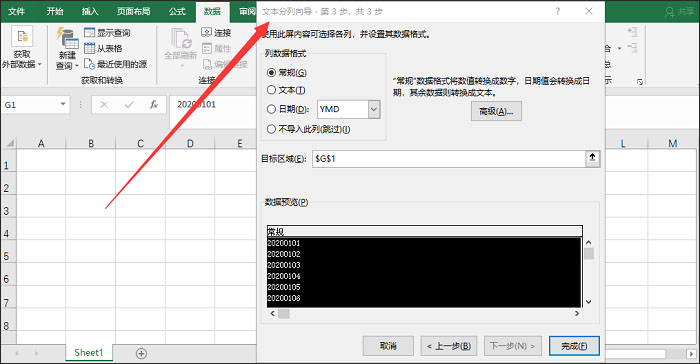Click the preview scroll left arrow
700x364 pixels.
pyautogui.click(x=273, y=314)
